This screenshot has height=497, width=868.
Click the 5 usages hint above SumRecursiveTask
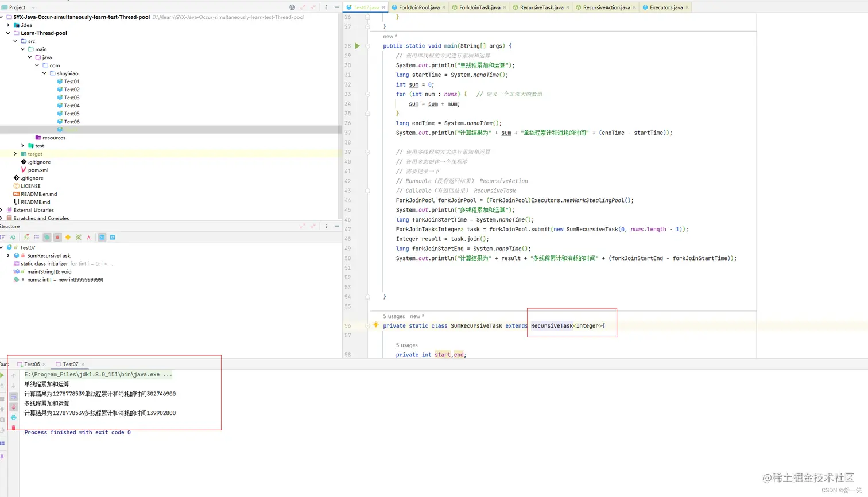point(394,316)
